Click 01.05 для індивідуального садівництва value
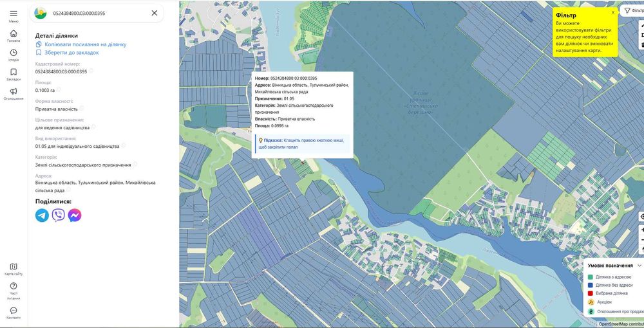The height and width of the screenshot is (328, 644). point(77,146)
